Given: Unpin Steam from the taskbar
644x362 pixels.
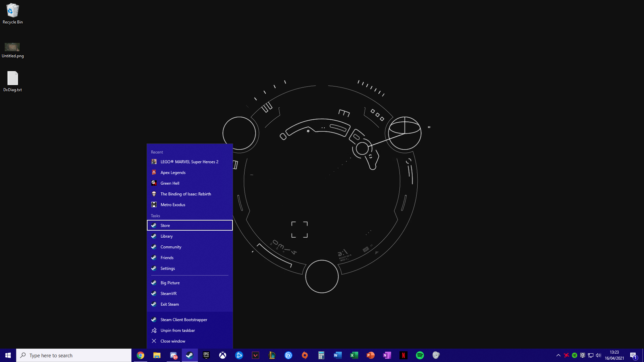Looking at the screenshot, I should pyautogui.click(x=177, y=330).
